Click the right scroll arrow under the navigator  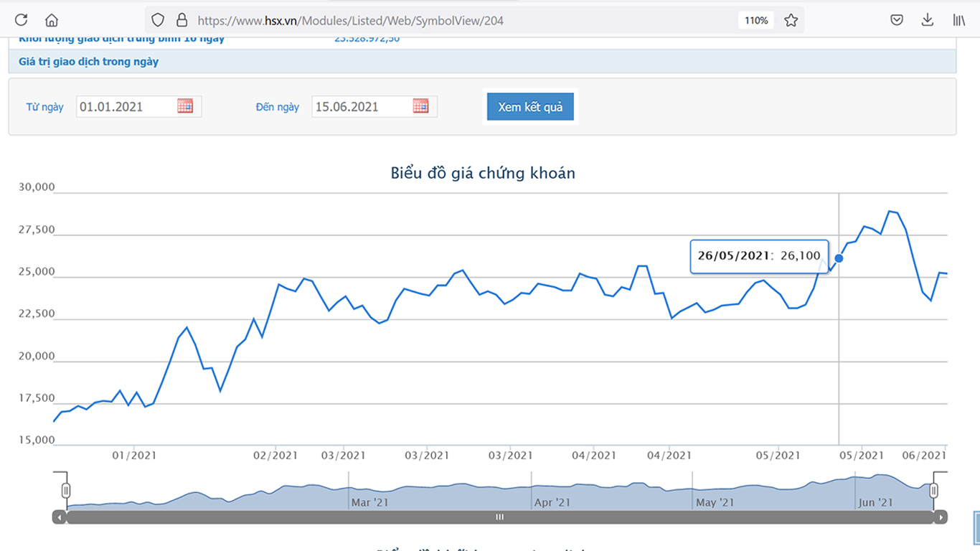click(x=941, y=517)
